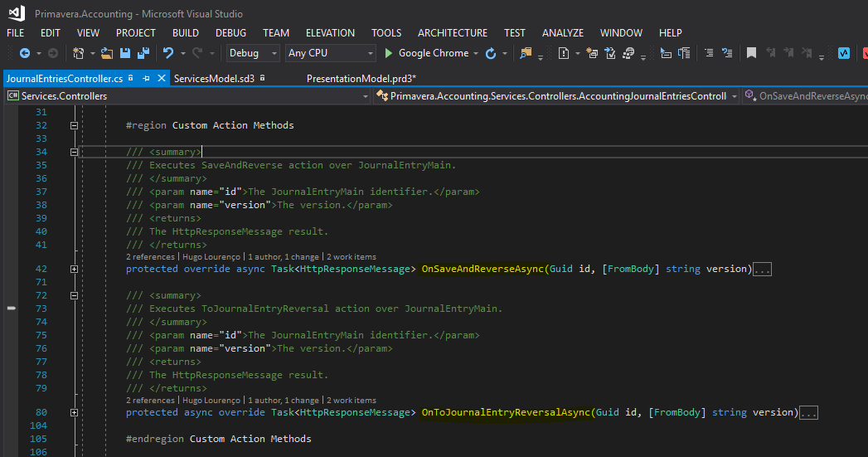Open the BUILD menu

click(186, 33)
